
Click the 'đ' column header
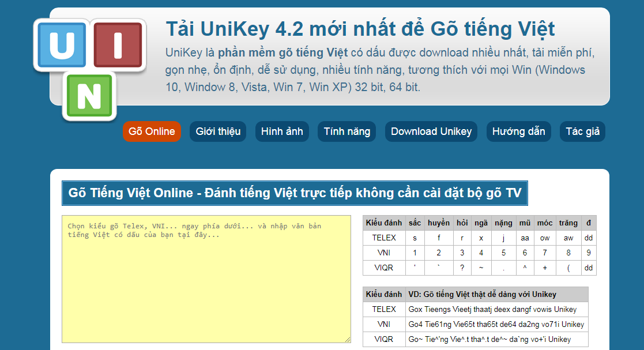click(589, 223)
